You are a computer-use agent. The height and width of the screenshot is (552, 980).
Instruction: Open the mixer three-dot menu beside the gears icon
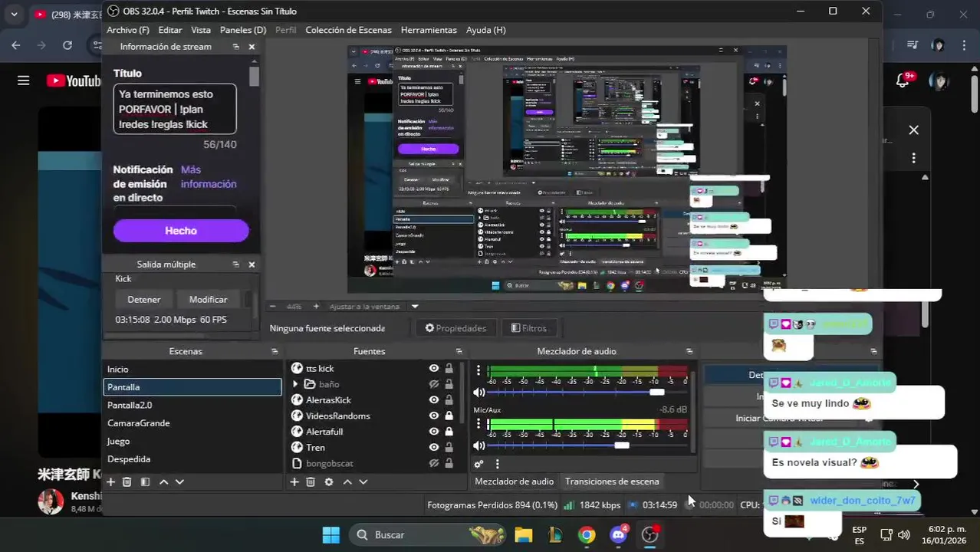(x=497, y=464)
